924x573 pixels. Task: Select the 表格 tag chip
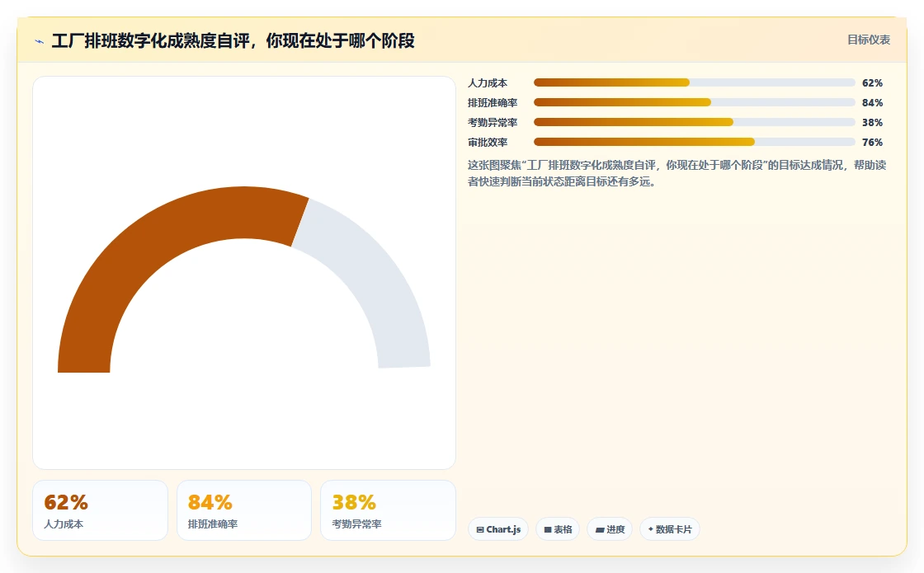click(558, 529)
